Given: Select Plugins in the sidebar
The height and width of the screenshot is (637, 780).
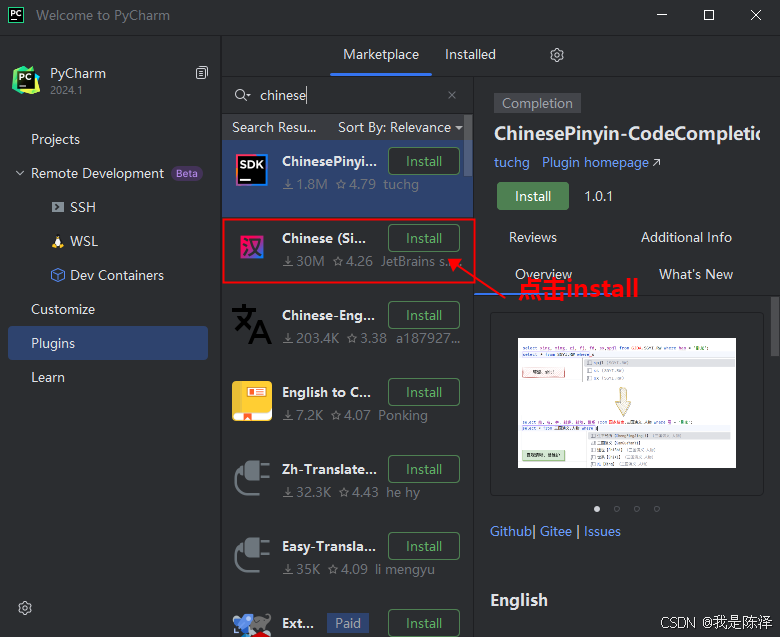Looking at the screenshot, I should [108, 343].
